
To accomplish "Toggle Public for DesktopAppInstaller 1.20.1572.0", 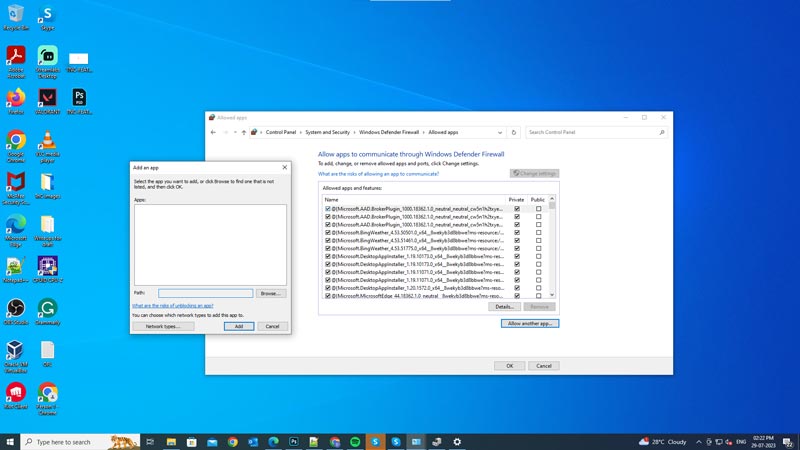I will pyautogui.click(x=538, y=288).
